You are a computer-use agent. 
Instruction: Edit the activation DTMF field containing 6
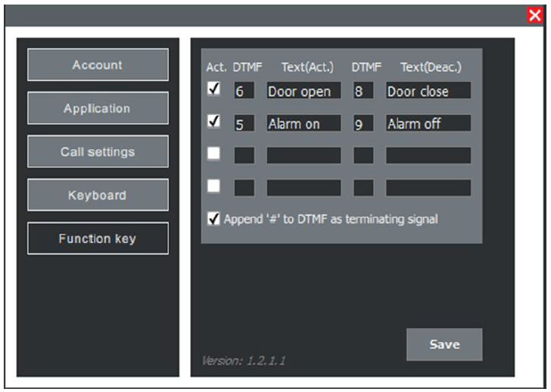tap(244, 91)
